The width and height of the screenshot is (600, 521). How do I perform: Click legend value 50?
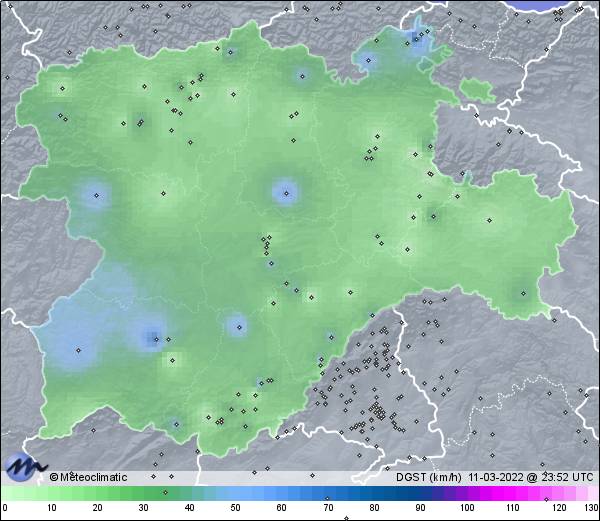[x=235, y=508]
